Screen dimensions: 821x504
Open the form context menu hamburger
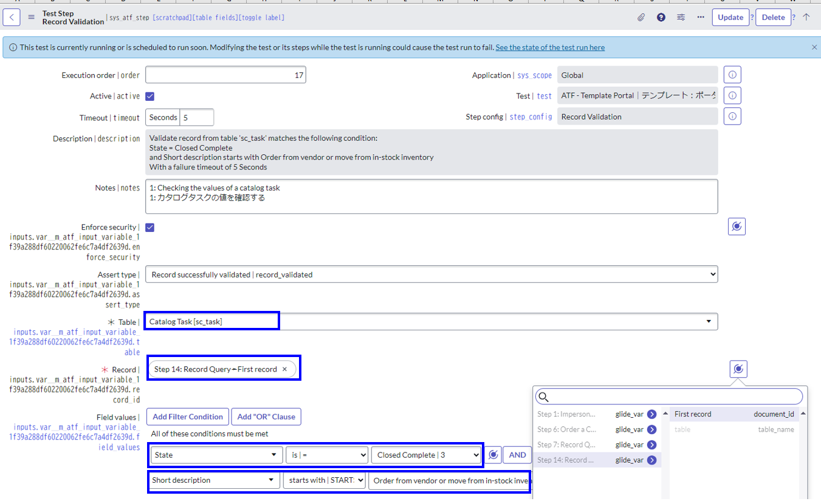(x=31, y=17)
